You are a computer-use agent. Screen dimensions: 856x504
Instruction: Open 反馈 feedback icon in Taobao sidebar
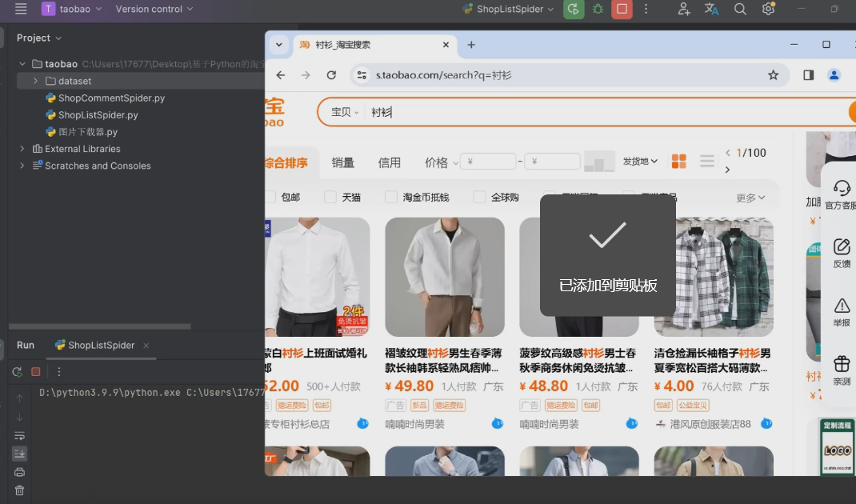[x=842, y=254]
